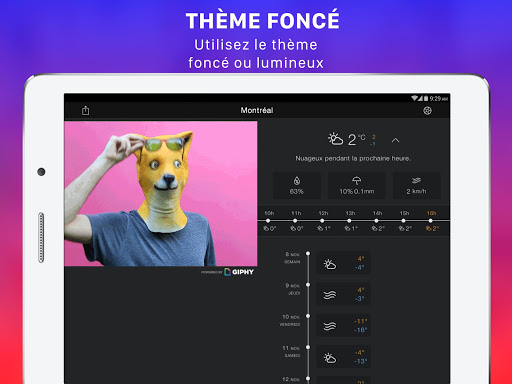Collapse current conditions with the up chevron

(395, 140)
